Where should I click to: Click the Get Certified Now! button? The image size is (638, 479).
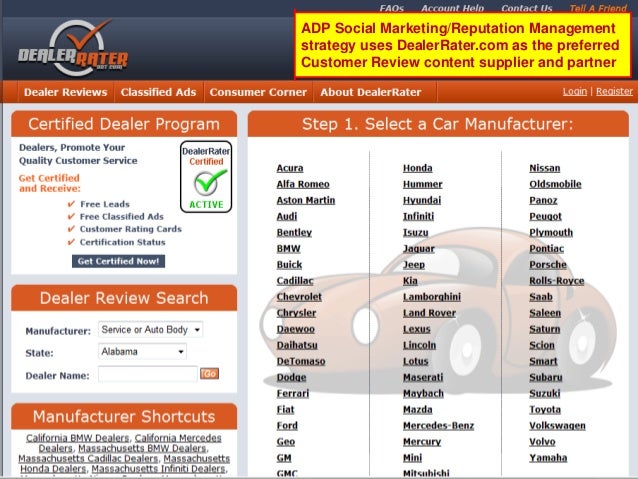click(x=118, y=261)
